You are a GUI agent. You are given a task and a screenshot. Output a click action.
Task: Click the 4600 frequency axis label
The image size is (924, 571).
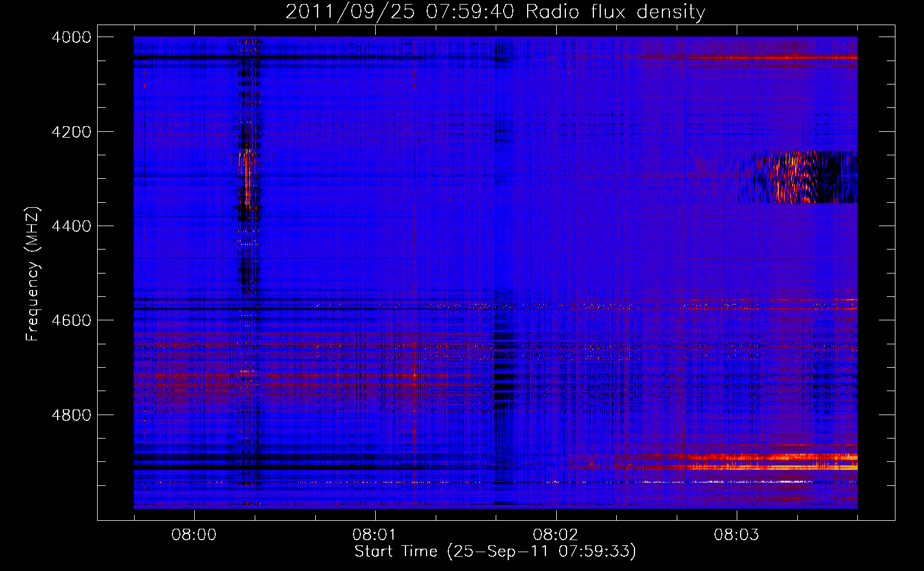[x=71, y=320]
